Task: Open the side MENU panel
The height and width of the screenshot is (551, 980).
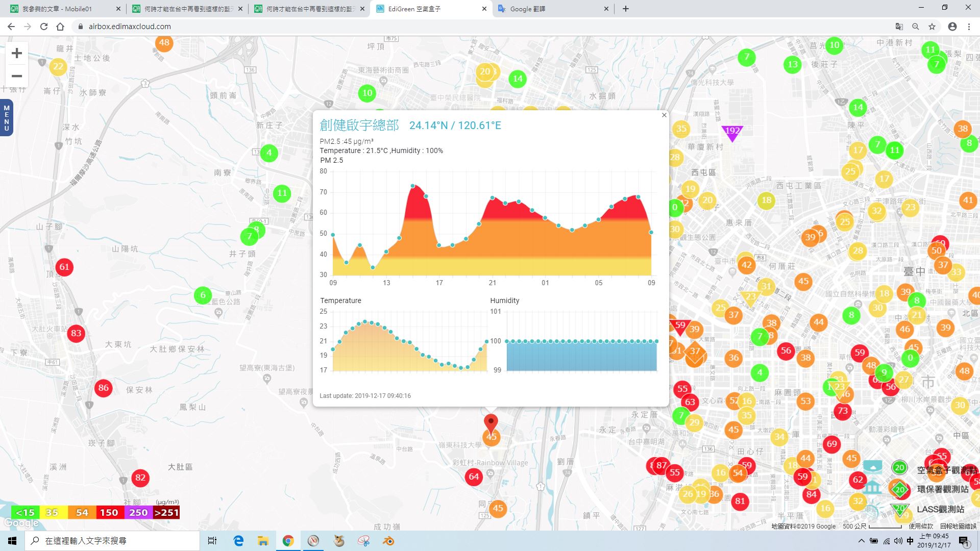Action: (x=6, y=118)
